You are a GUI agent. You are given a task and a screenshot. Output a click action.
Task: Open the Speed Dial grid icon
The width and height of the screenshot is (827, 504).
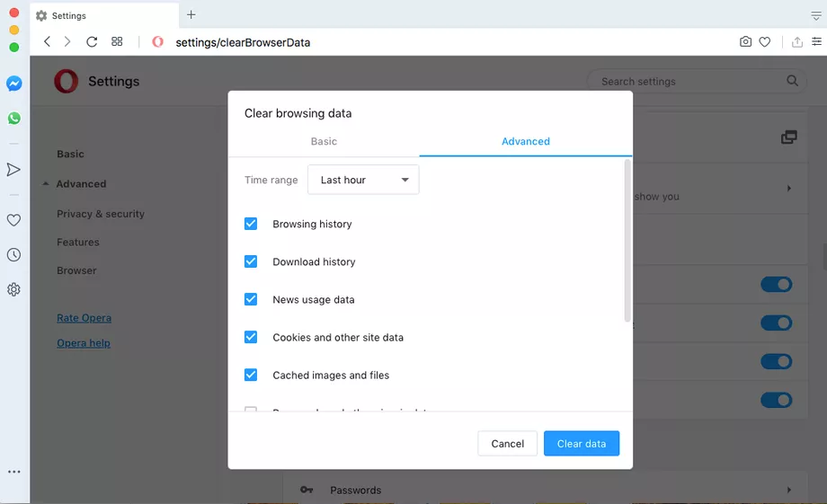click(x=117, y=41)
